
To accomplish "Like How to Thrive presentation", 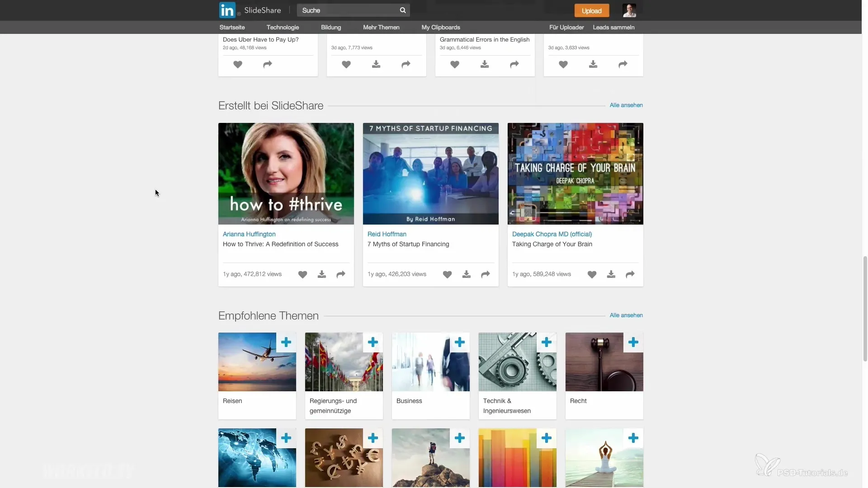I will point(303,274).
